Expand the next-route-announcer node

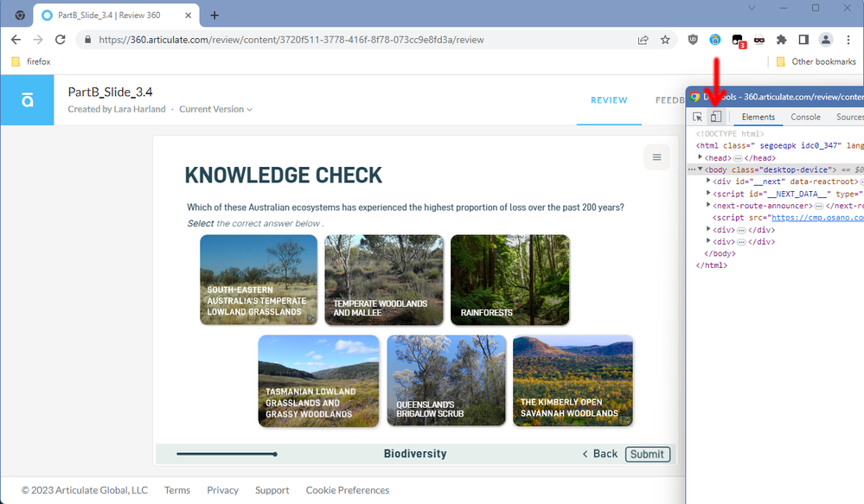coord(708,206)
